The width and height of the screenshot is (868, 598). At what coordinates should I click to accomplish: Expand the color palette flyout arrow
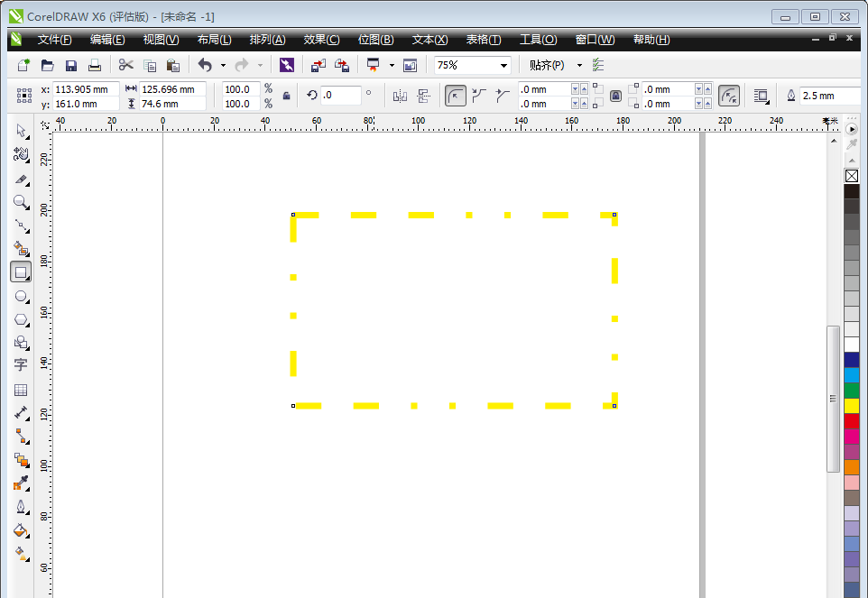[x=852, y=130]
